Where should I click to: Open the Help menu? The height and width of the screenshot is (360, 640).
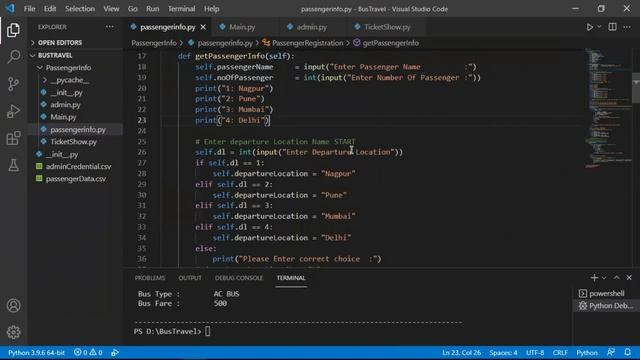(x=211, y=9)
